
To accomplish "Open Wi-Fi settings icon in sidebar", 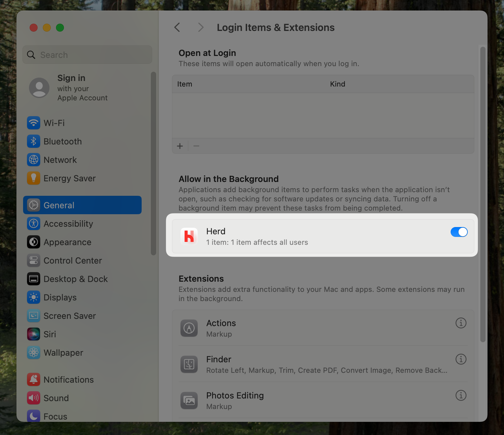I will tap(34, 123).
